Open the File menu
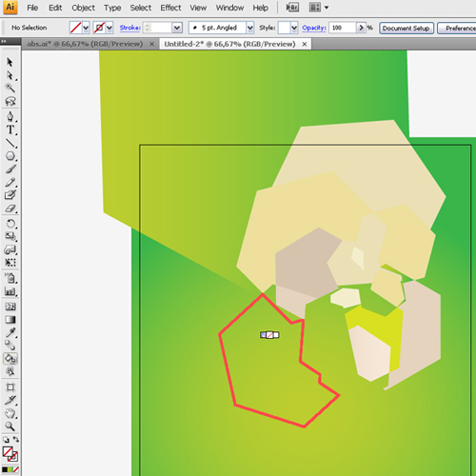Image resolution: width=476 pixels, height=476 pixels. pos(32,8)
